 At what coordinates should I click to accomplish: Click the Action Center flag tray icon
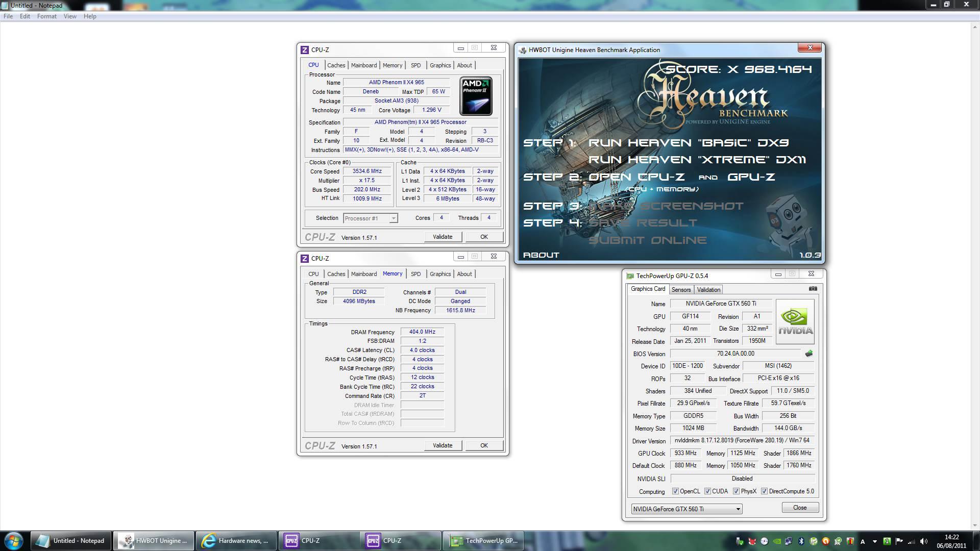[899, 541]
